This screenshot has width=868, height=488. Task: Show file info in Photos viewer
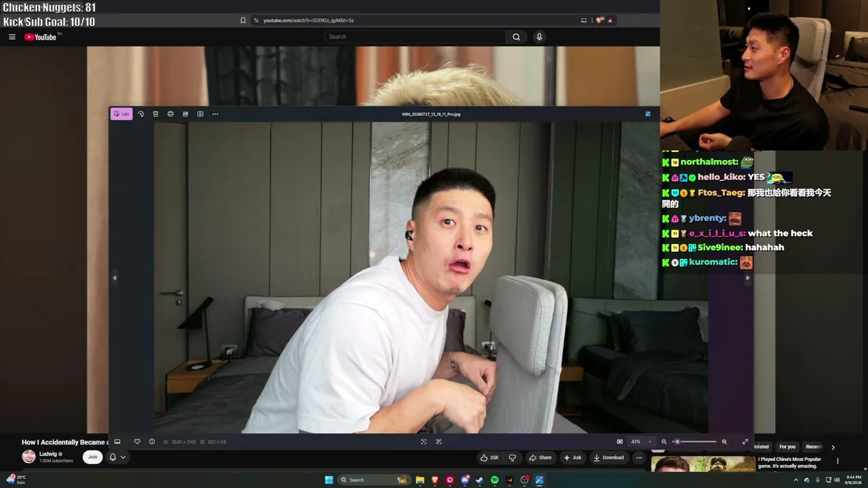click(152, 442)
